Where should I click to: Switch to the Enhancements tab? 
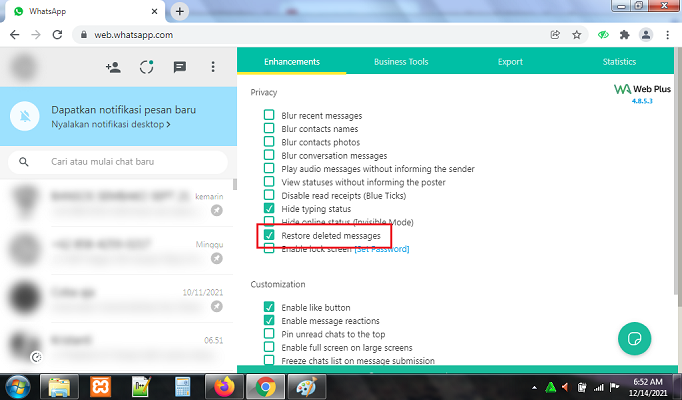pyautogui.click(x=292, y=62)
